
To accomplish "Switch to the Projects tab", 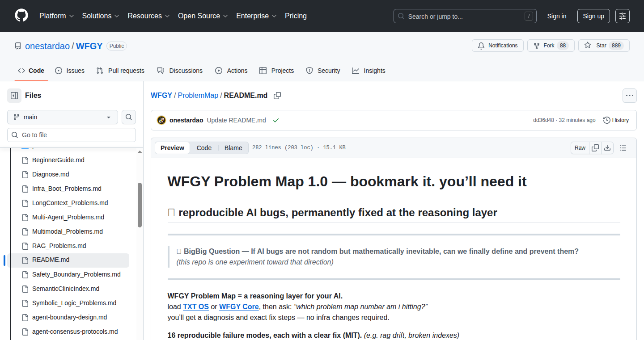I will pos(276,71).
